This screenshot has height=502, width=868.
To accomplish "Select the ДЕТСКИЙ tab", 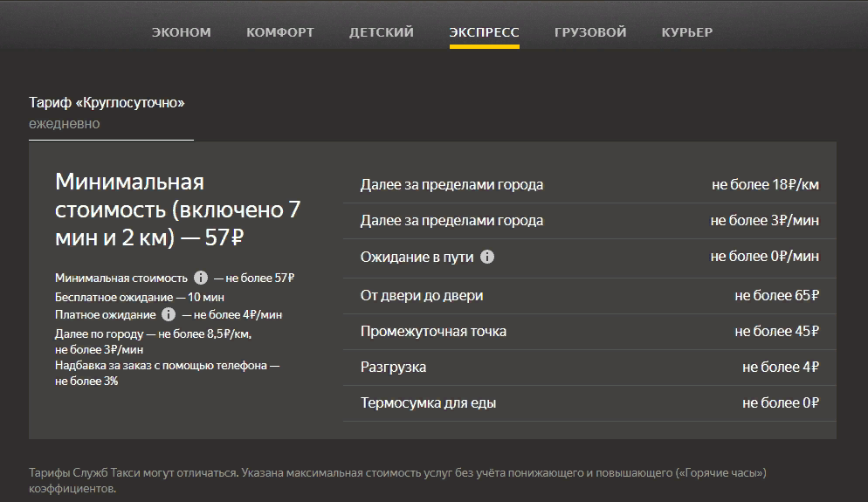I will click(382, 32).
